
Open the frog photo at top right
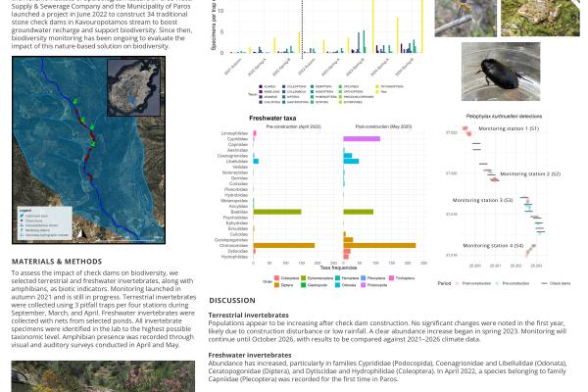tap(540, 18)
